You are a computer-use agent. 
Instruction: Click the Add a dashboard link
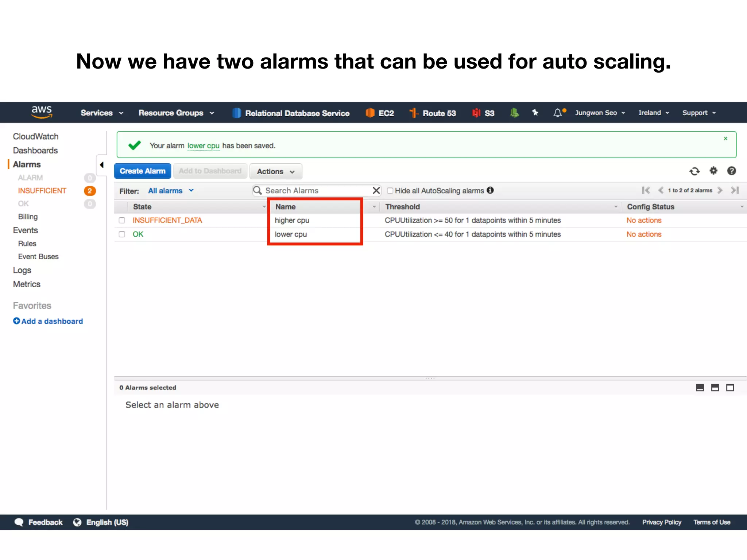pyautogui.click(x=52, y=321)
